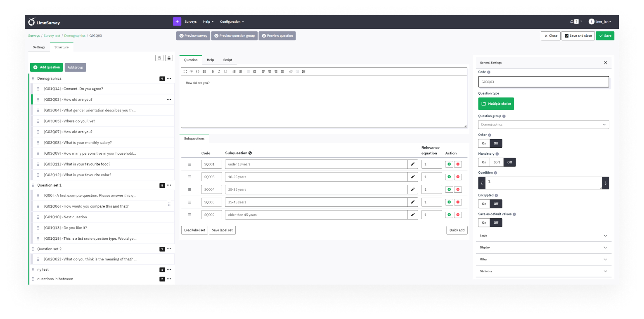Open the Configuration menu
This screenshot has width=644, height=319.
pos(232,21)
